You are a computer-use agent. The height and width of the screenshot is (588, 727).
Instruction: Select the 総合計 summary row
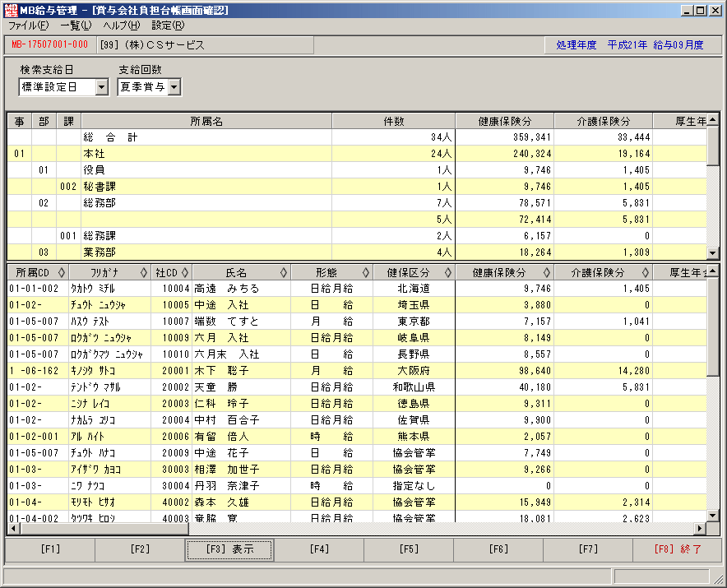point(357,137)
